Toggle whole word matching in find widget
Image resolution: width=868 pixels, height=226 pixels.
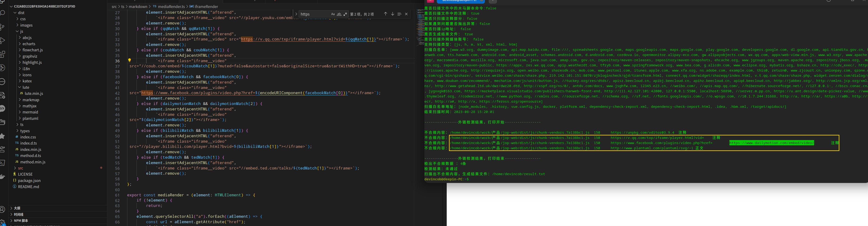(x=339, y=14)
